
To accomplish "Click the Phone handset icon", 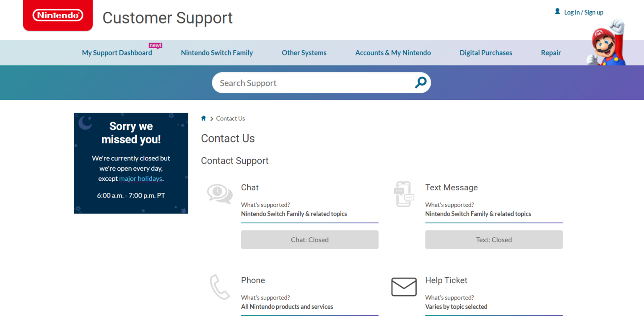I will 220,287.
